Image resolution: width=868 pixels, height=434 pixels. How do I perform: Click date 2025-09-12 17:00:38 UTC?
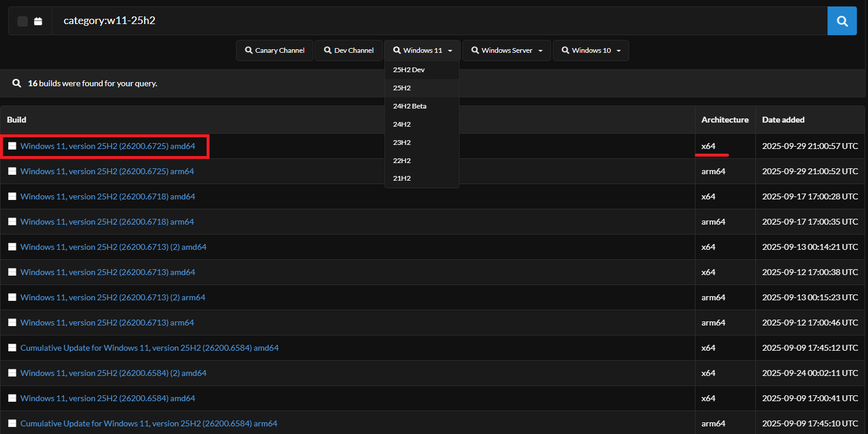pos(810,272)
